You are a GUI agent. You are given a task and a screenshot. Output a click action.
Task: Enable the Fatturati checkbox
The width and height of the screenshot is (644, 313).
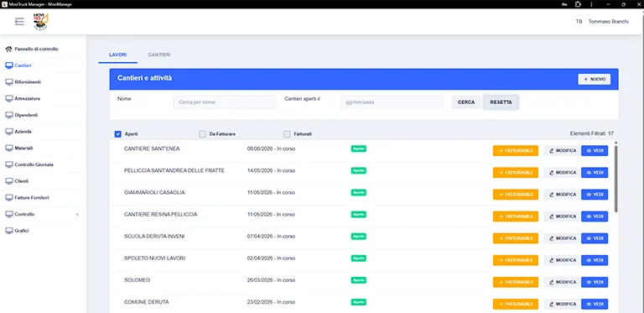pyautogui.click(x=287, y=134)
